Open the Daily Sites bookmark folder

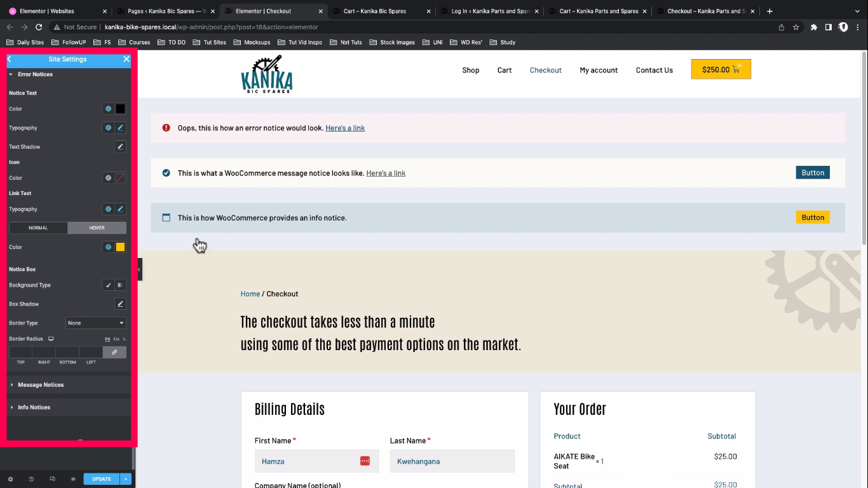[25, 42]
